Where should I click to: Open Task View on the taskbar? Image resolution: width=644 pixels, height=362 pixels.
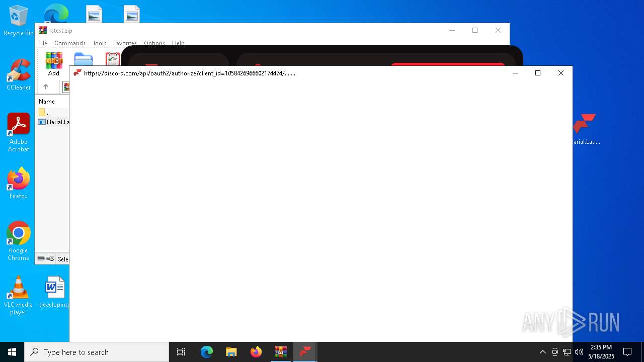coord(181,352)
